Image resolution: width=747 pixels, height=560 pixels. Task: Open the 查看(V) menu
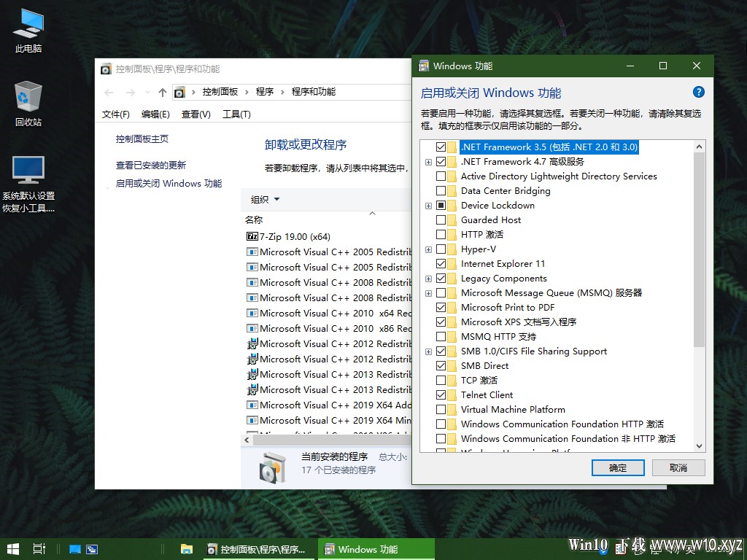196,114
